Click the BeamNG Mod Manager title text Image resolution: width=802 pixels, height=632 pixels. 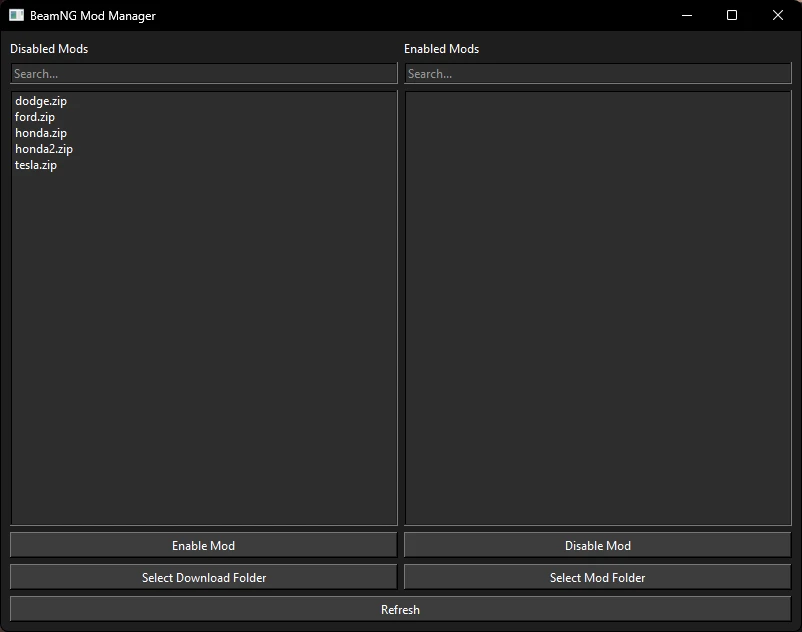tap(93, 16)
